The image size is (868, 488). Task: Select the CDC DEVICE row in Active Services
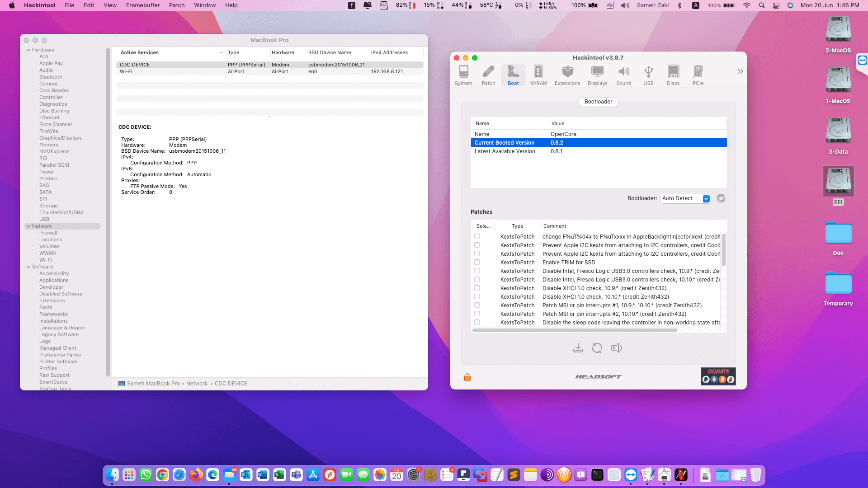point(270,65)
